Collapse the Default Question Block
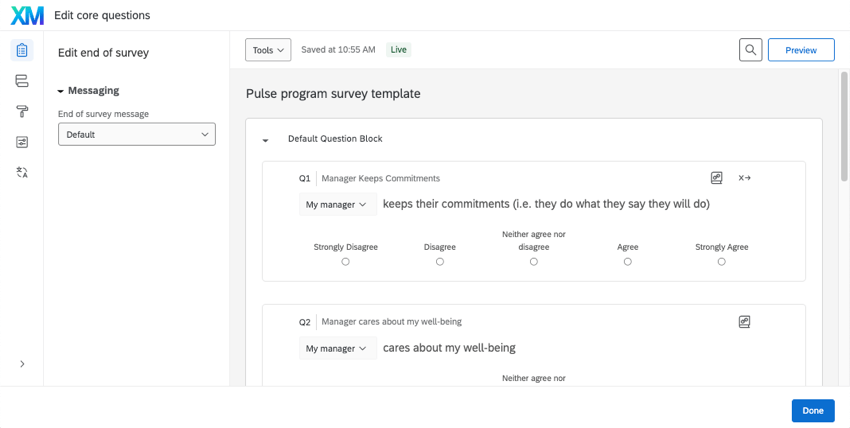 pyautogui.click(x=266, y=140)
